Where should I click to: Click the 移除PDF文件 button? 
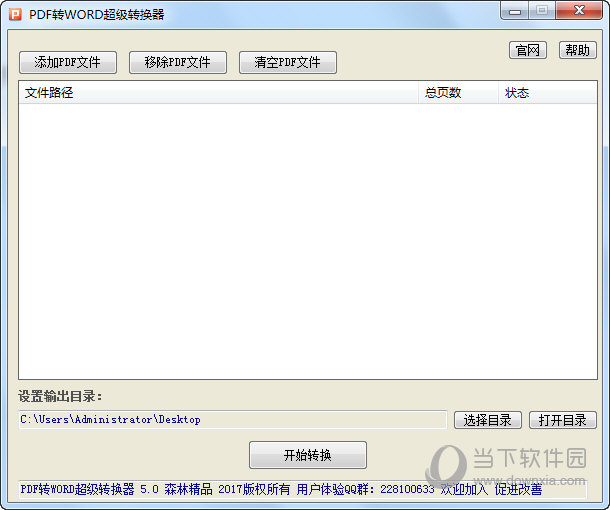point(178,62)
